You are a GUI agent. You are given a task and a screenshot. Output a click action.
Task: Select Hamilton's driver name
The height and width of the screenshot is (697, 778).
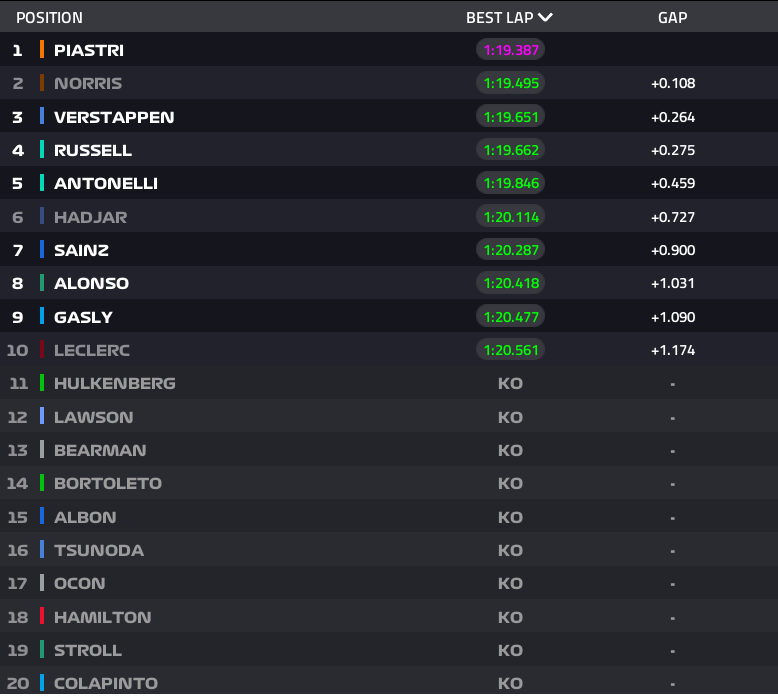pyautogui.click(x=102, y=617)
